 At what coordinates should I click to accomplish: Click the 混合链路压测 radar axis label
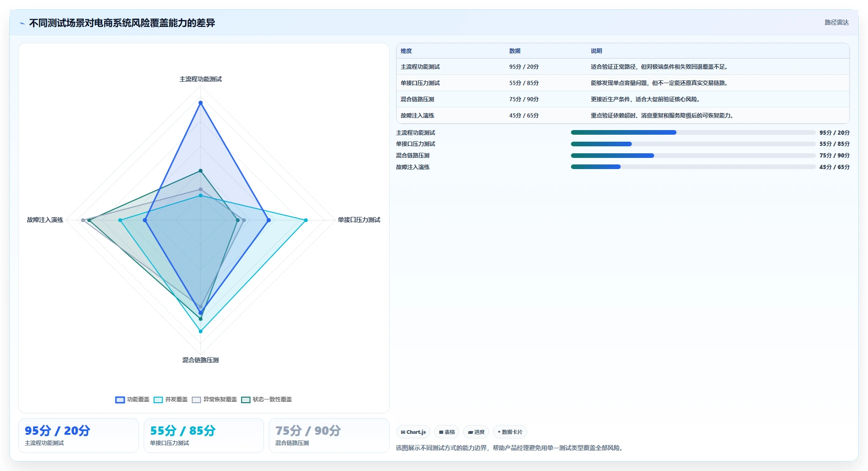coord(200,360)
